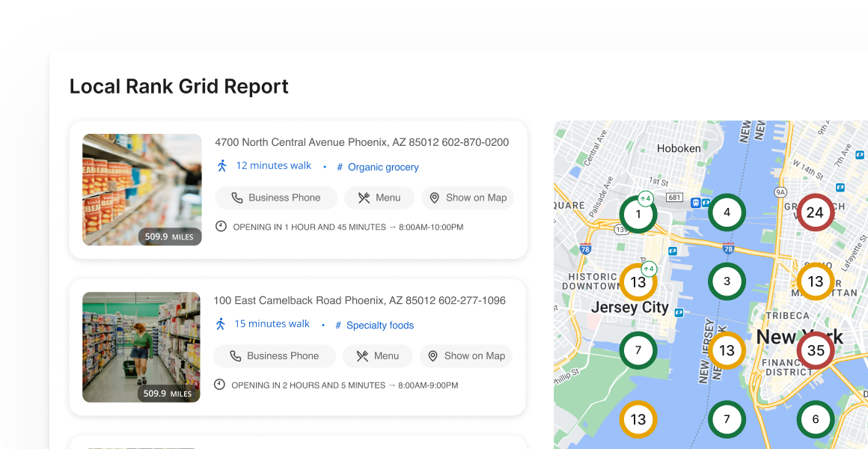Click the 509.9 miles badge on the canned goods photo

[x=169, y=237]
